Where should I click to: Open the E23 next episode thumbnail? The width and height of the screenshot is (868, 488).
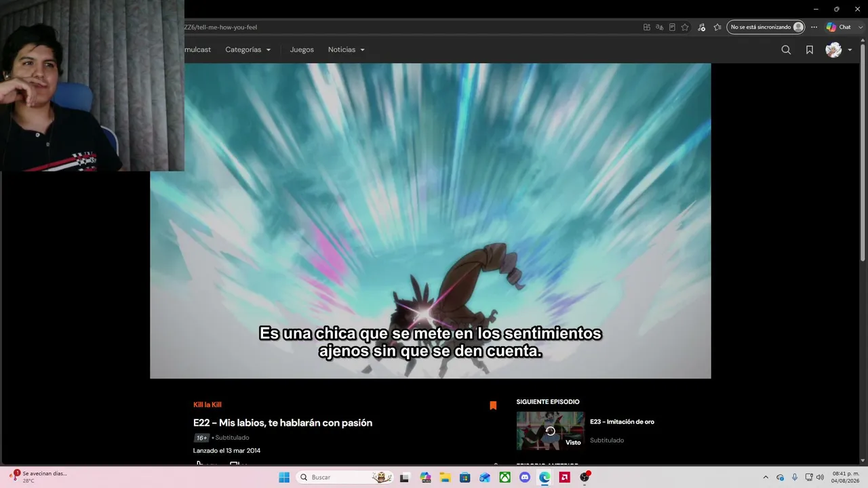click(550, 430)
